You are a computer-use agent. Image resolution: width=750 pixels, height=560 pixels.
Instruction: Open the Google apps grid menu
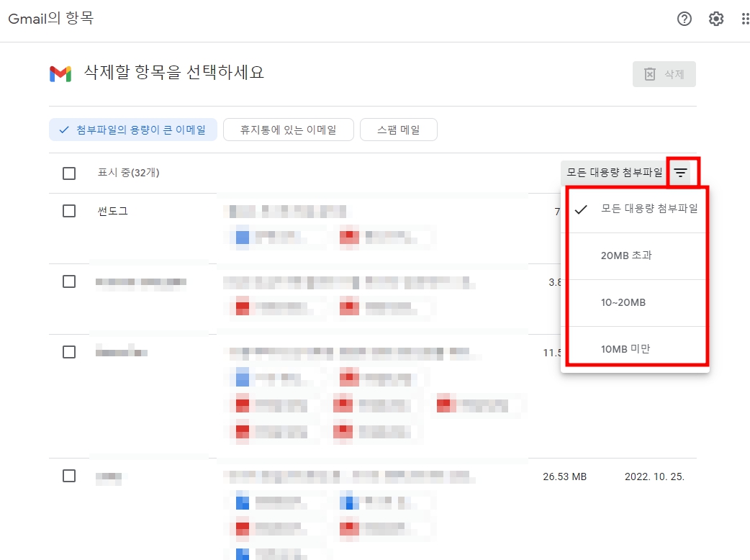coord(745,19)
